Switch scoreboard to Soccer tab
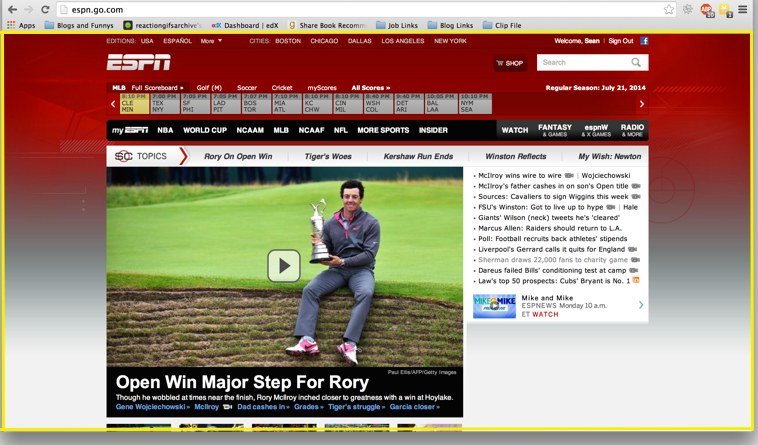This screenshot has height=445, width=758. coord(247,87)
